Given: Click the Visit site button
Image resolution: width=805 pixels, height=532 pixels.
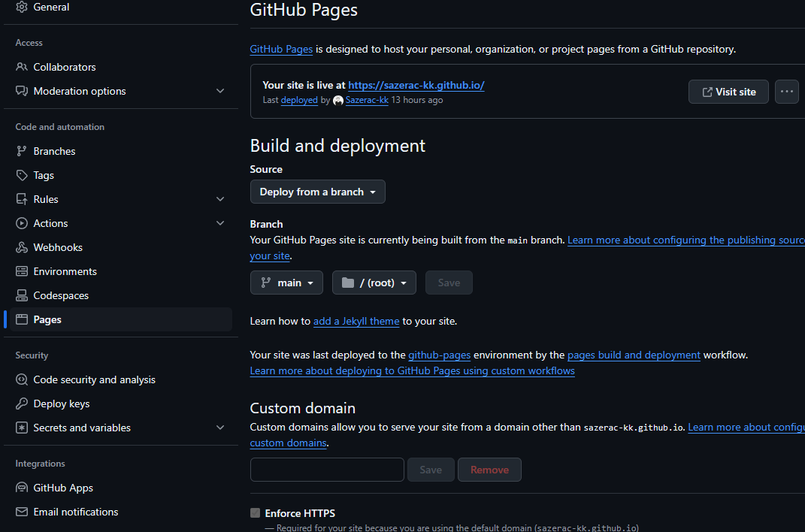Looking at the screenshot, I should (x=728, y=92).
